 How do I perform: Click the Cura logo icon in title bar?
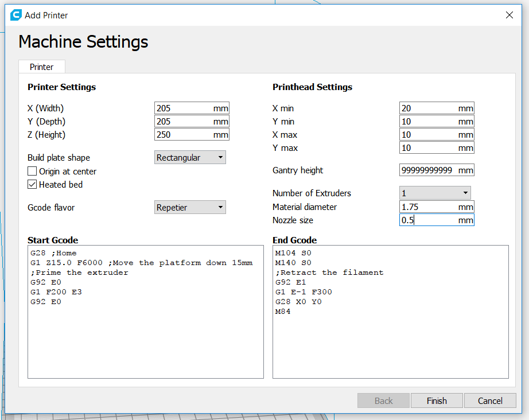16,15
